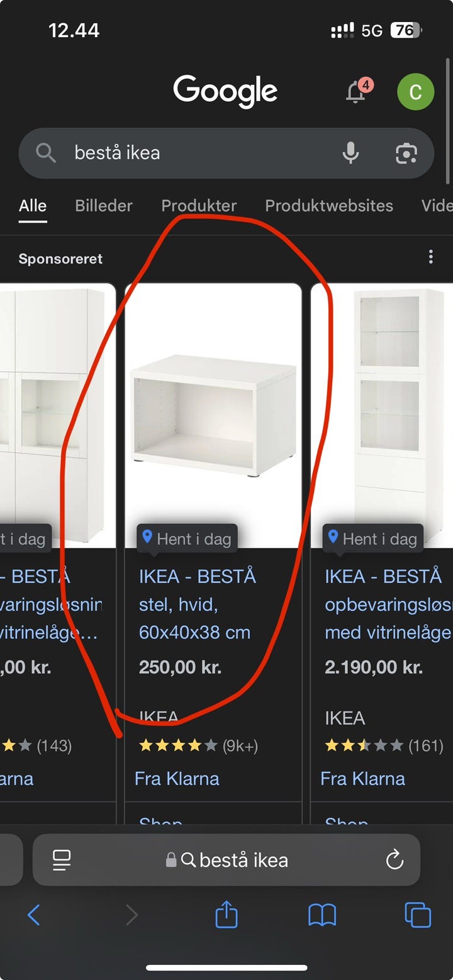Open the green account avatar C
The width and height of the screenshot is (453, 980).
(x=415, y=92)
